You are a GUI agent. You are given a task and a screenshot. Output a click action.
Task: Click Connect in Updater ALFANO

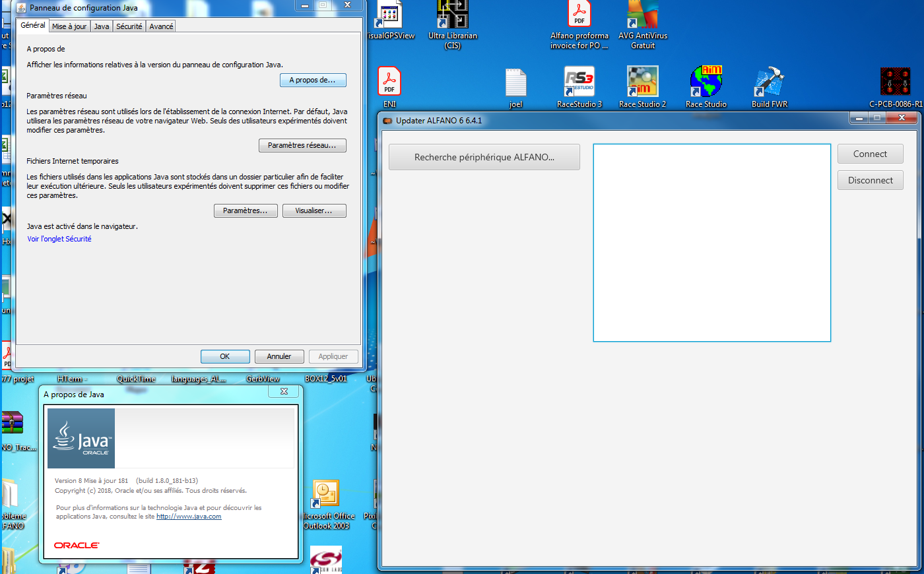pos(871,154)
